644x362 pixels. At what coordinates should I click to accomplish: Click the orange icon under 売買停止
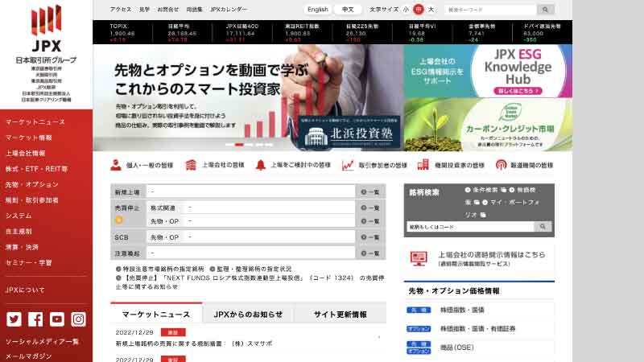click(118, 220)
